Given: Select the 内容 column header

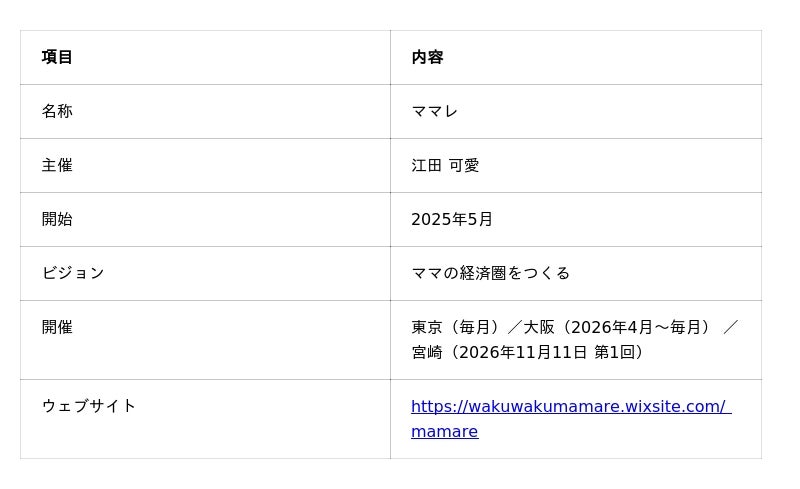Looking at the screenshot, I should pyautogui.click(x=427, y=57).
